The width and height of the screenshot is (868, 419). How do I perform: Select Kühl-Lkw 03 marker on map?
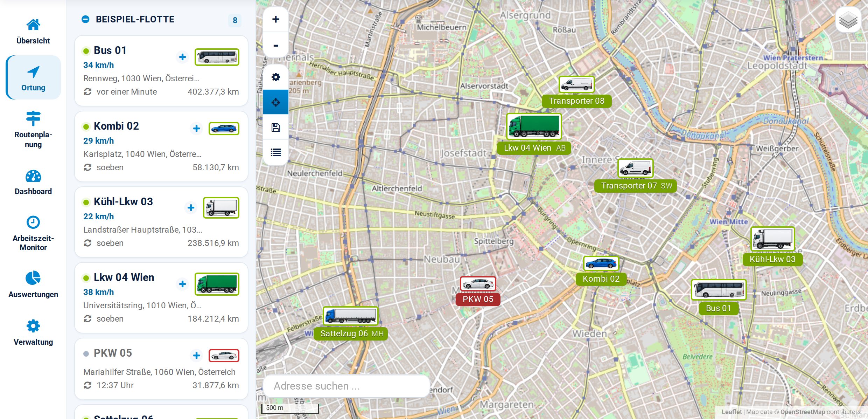[x=772, y=239]
